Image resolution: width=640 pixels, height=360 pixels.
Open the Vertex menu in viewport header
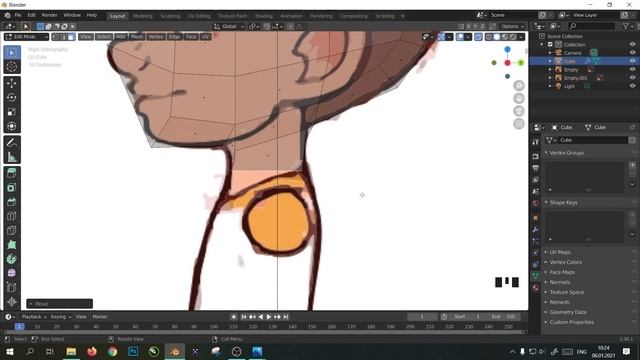click(156, 37)
